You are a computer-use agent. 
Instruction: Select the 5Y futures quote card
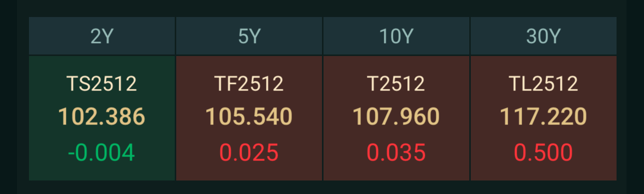[249, 118]
